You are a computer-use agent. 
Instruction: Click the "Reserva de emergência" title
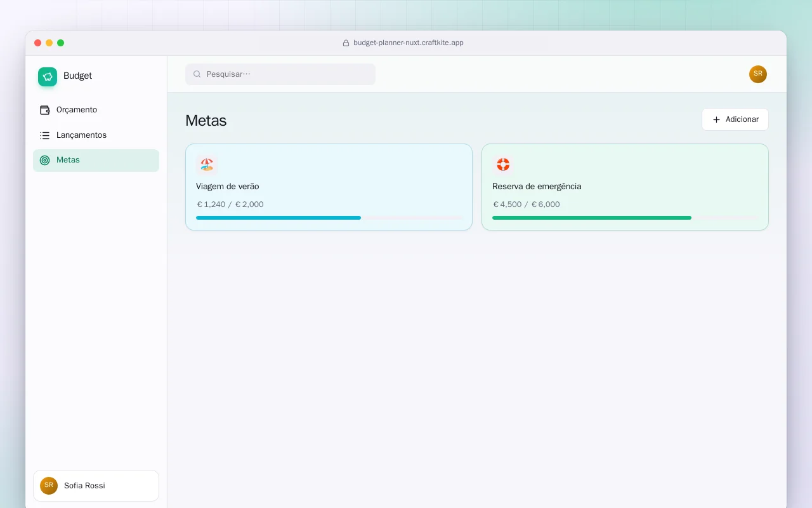(x=537, y=187)
